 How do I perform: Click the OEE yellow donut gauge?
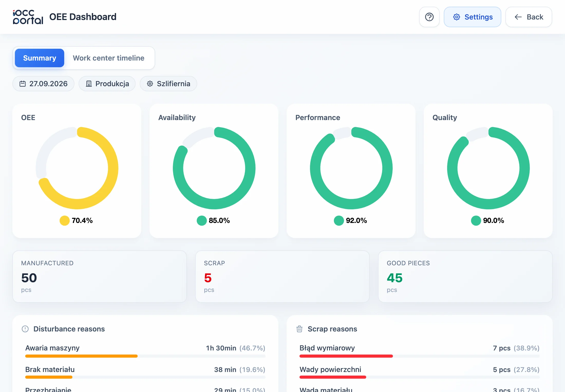pyautogui.click(x=77, y=168)
